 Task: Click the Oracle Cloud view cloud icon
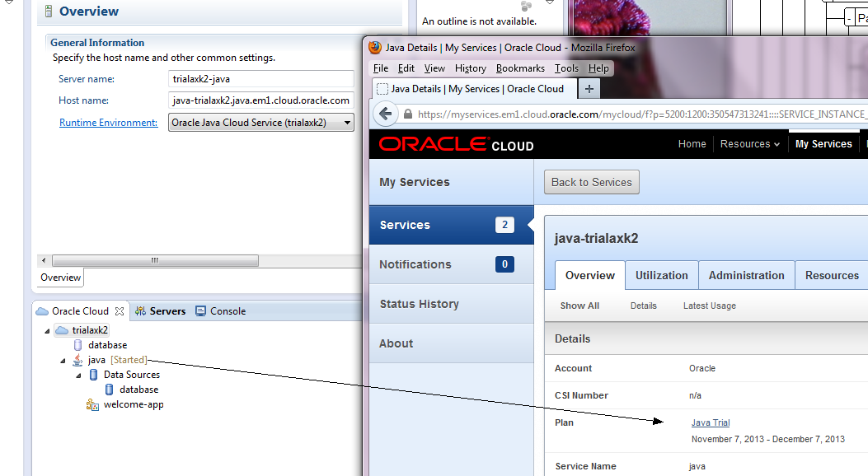42,311
